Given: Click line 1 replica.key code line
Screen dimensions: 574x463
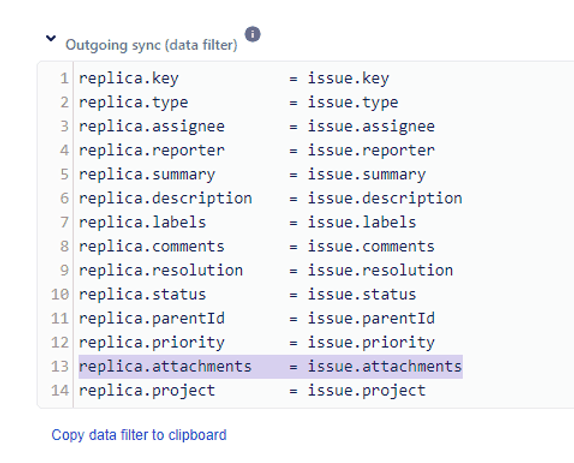Looking at the screenshot, I should 234,78.
